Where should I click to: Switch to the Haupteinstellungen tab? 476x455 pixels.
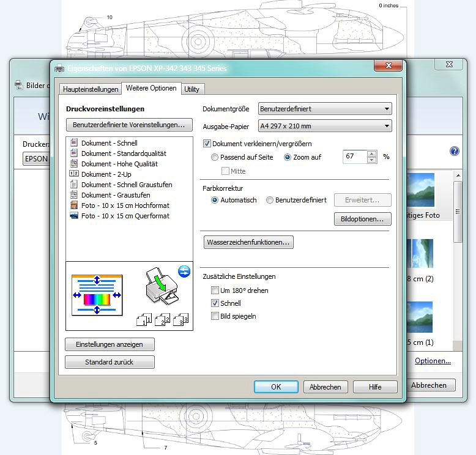click(x=91, y=89)
